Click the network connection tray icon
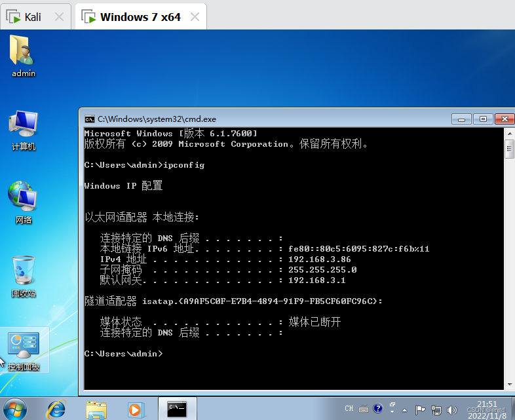Screen dimensions: 515x420 point(436,410)
